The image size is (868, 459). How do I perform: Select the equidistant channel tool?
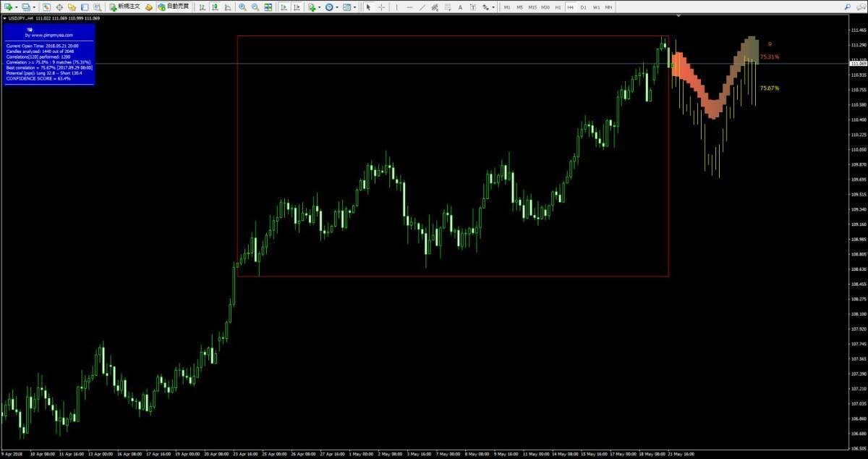click(x=435, y=7)
